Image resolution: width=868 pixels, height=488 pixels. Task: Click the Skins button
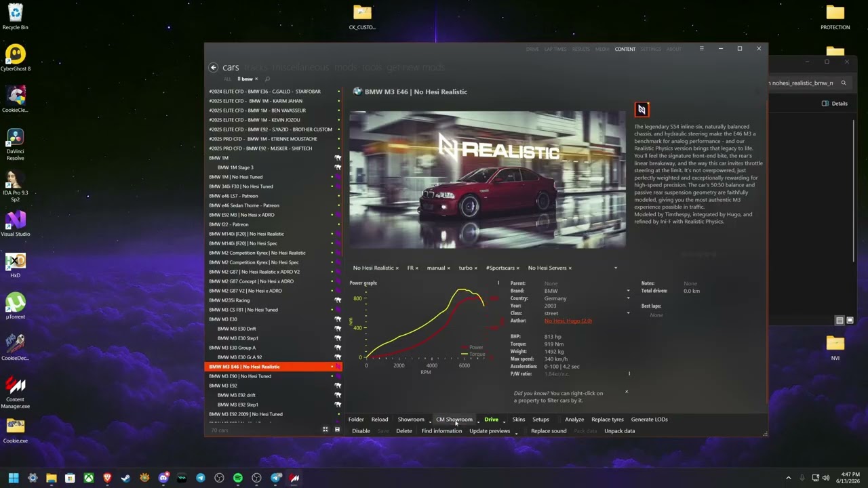coord(519,420)
